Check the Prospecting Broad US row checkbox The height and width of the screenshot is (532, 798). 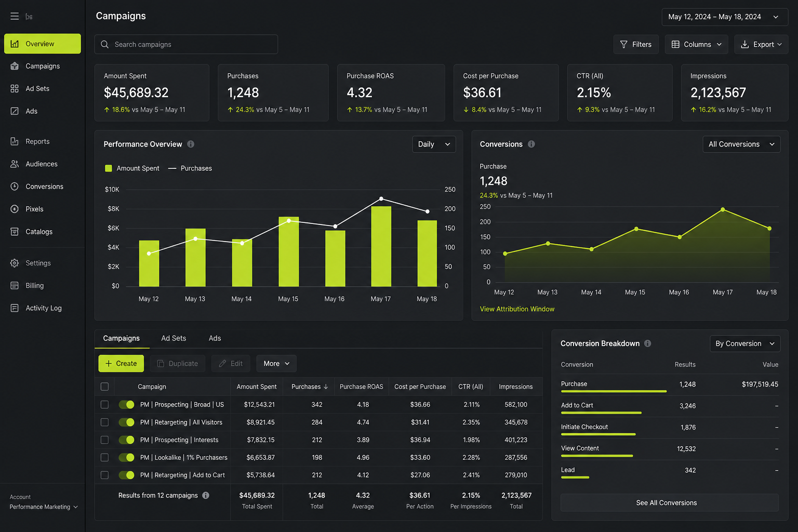tap(104, 405)
